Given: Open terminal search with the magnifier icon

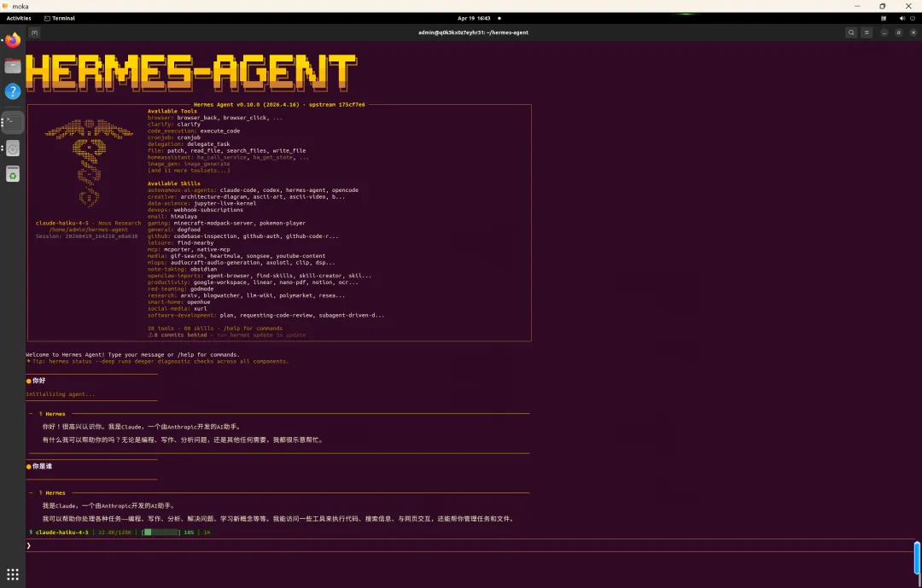Looking at the screenshot, I should pyautogui.click(x=851, y=33).
